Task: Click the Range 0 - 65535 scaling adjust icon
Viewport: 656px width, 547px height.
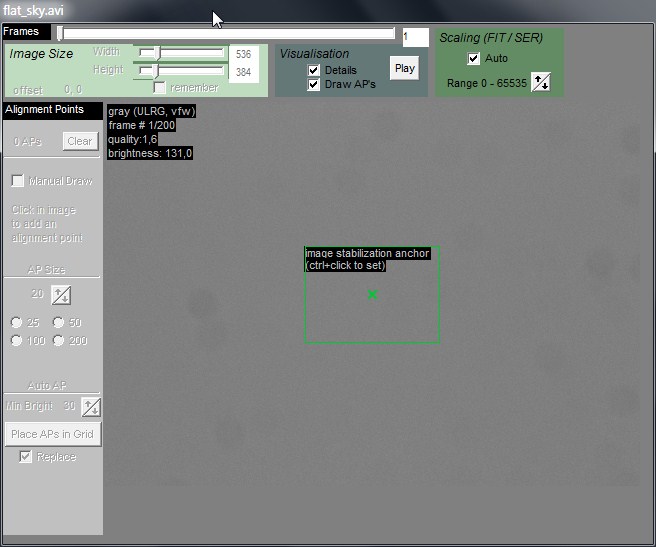Action: coord(540,83)
